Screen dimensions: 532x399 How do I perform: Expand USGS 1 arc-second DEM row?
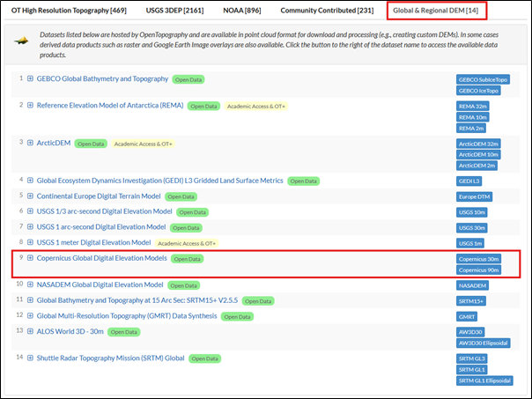click(30, 227)
